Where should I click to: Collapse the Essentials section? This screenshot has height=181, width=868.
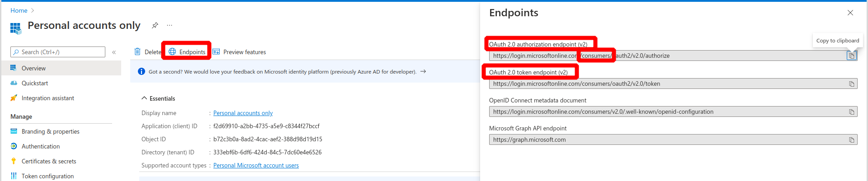click(x=144, y=98)
